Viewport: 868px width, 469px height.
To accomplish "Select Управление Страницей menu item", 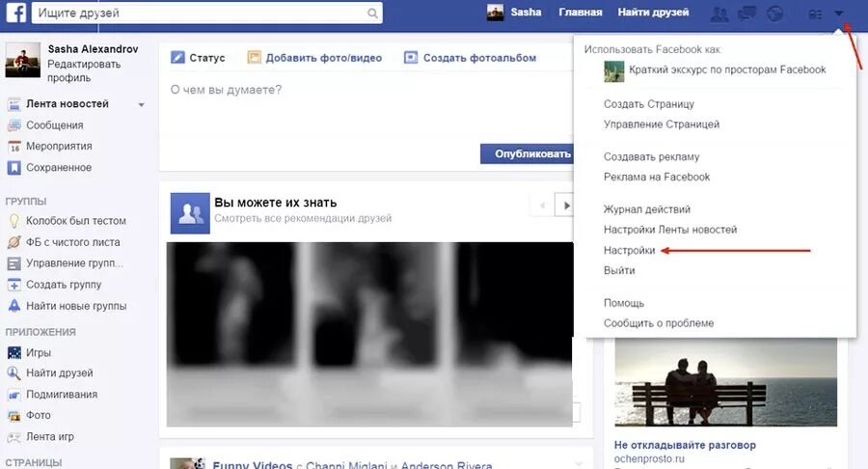I will tap(662, 124).
